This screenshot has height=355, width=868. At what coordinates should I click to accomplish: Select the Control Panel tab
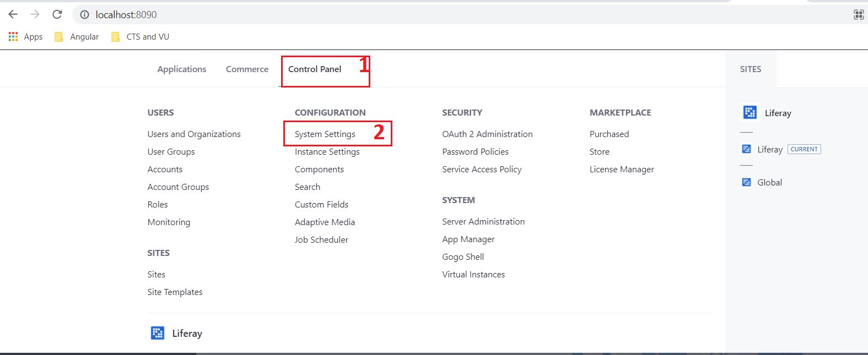coord(315,69)
